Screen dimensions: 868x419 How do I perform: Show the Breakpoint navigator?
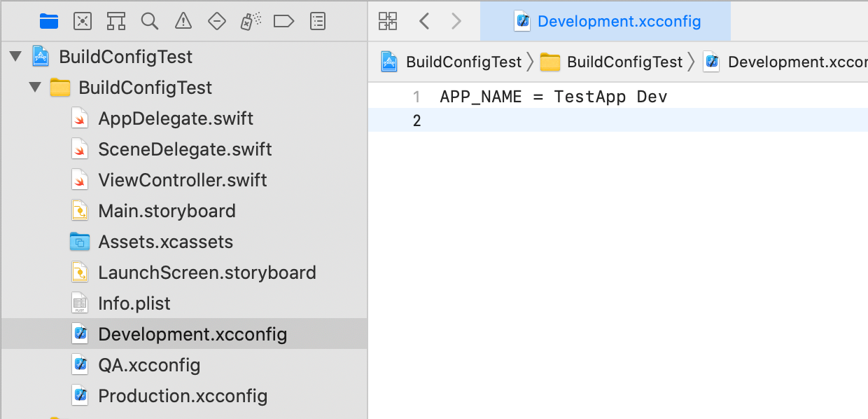pyautogui.click(x=283, y=21)
